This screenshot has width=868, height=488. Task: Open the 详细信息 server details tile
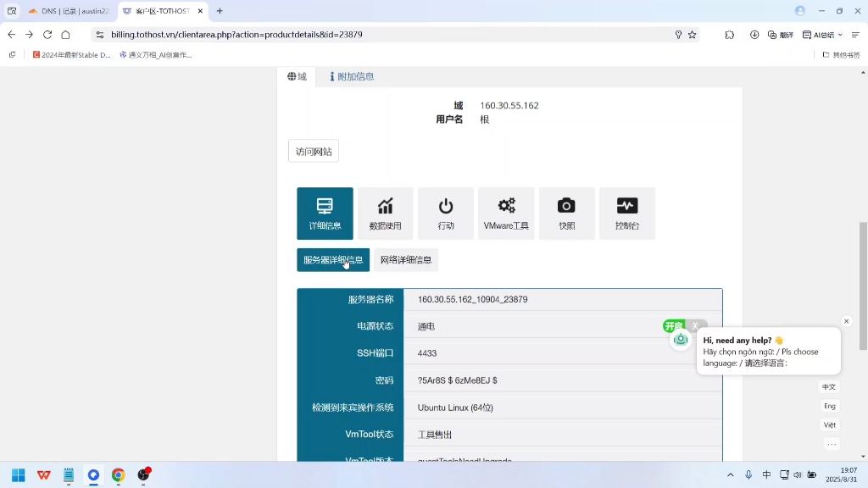tap(325, 213)
